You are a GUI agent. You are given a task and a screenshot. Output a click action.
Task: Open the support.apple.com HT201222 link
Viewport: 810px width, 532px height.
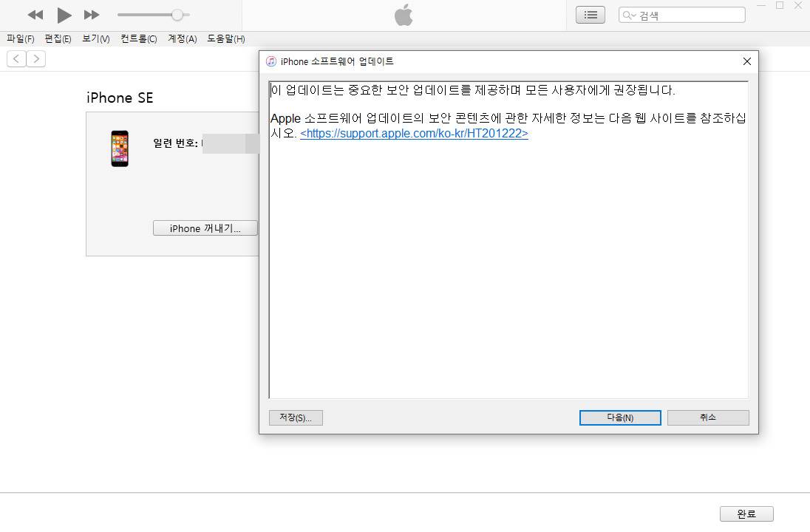(x=415, y=133)
